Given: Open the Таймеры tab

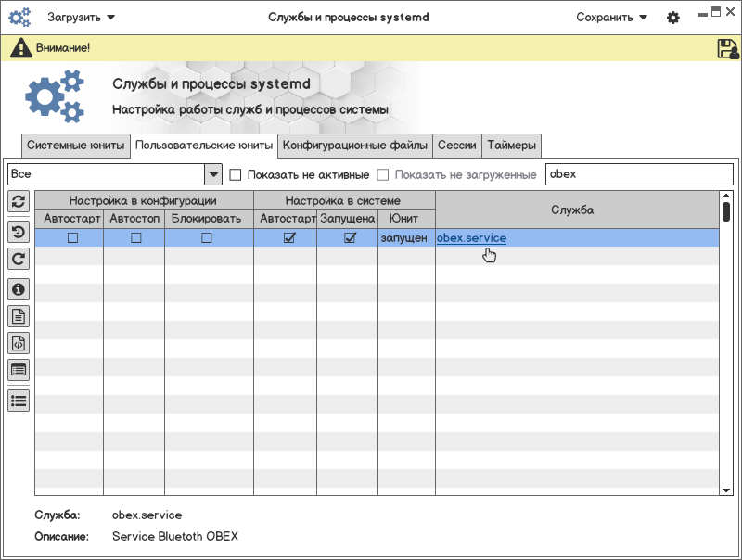Looking at the screenshot, I should [x=511, y=146].
